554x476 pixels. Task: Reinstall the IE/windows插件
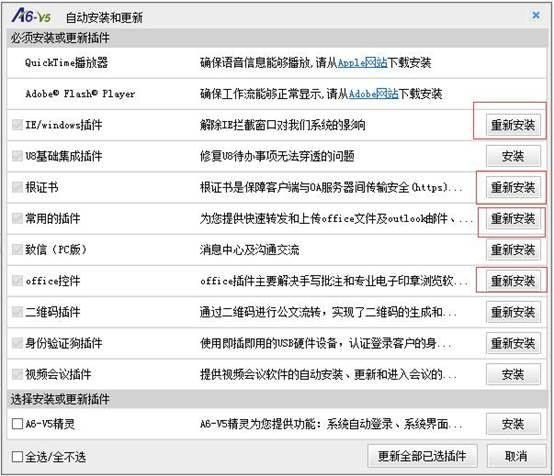click(x=513, y=125)
